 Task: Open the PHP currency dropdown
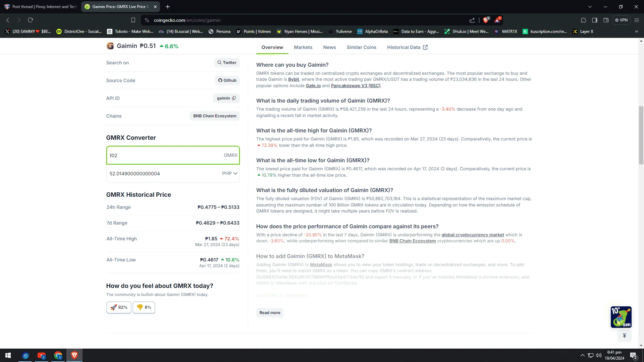(x=230, y=173)
